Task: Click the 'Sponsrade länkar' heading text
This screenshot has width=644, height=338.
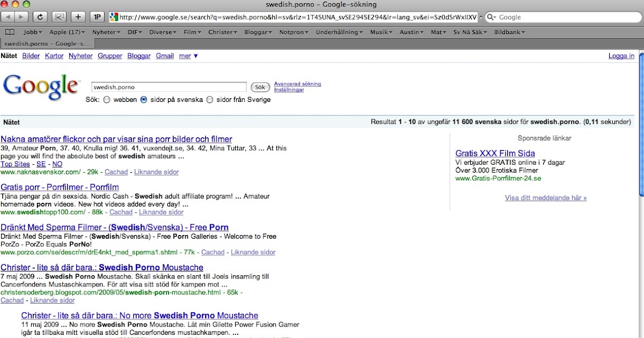Action: pyautogui.click(x=545, y=138)
